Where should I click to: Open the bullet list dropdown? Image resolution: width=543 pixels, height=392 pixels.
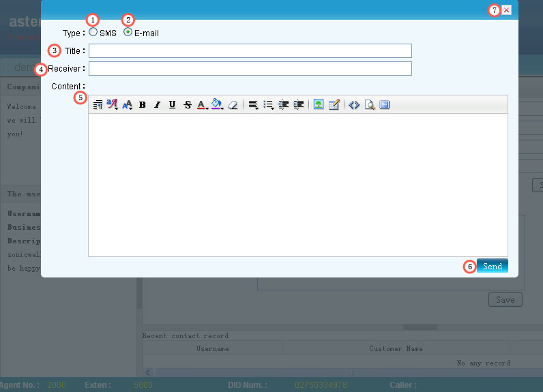tap(268, 104)
